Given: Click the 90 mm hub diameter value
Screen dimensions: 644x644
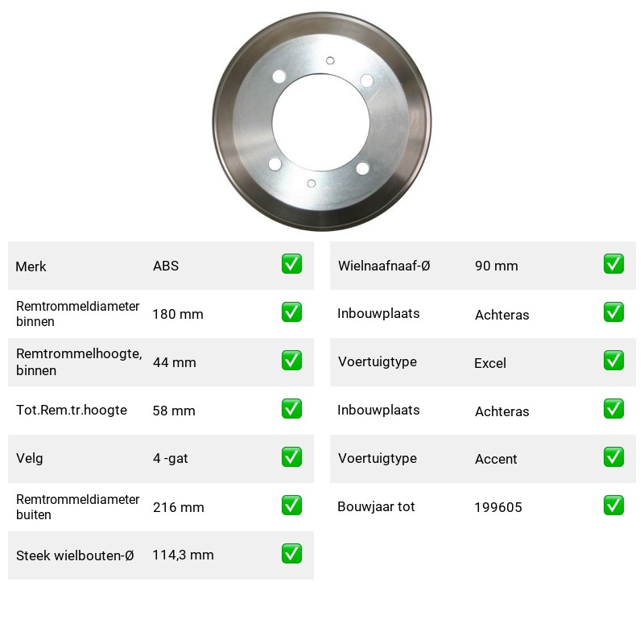Looking at the screenshot, I should click(496, 266).
